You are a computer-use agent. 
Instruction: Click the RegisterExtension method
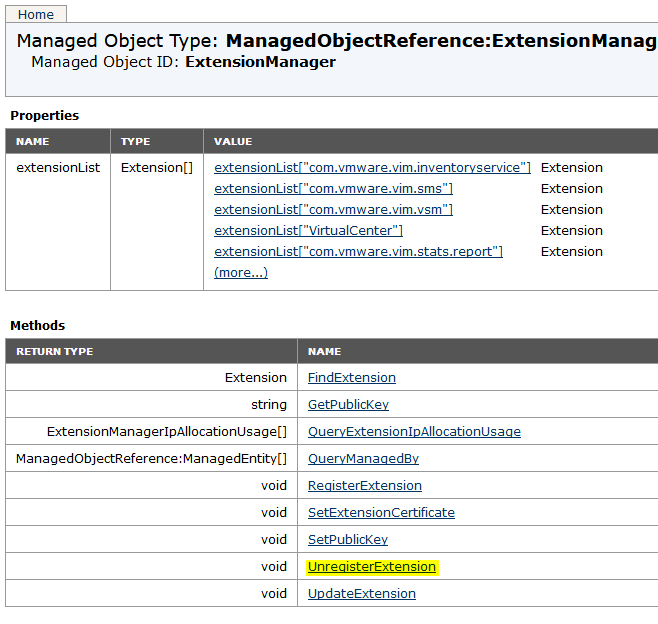(364, 486)
